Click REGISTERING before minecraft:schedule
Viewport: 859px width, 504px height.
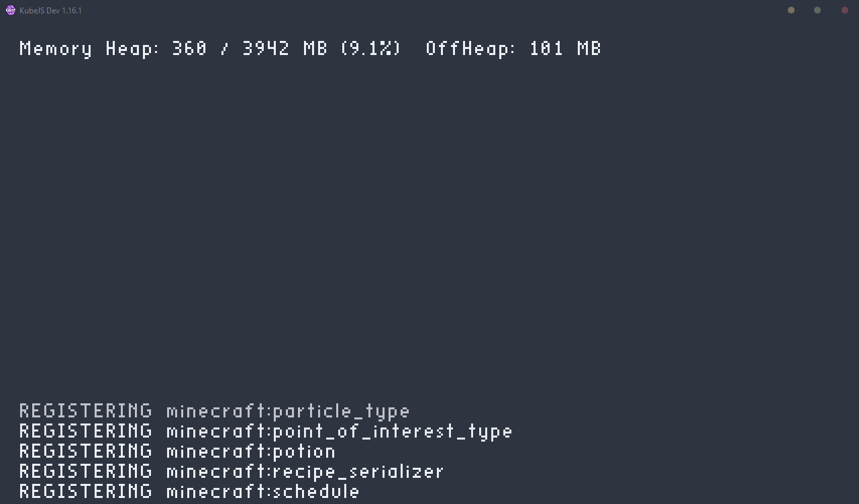pyautogui.click(x=86, y=492)
